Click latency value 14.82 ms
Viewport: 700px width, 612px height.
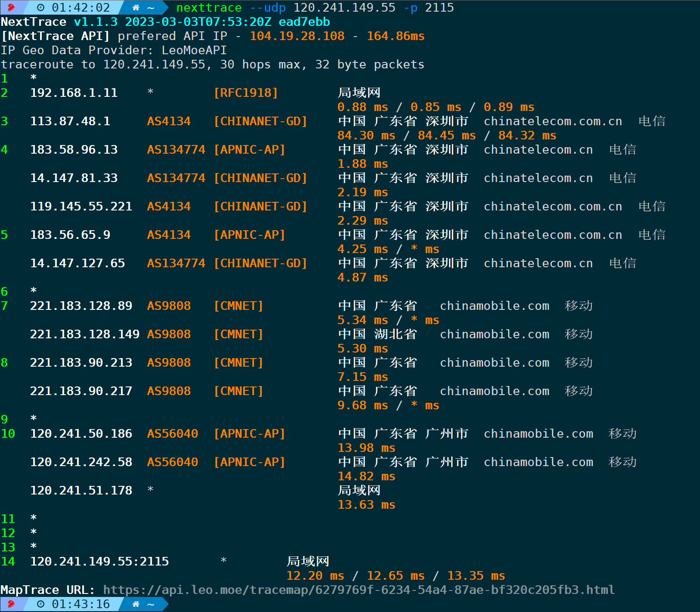(366, 476)
